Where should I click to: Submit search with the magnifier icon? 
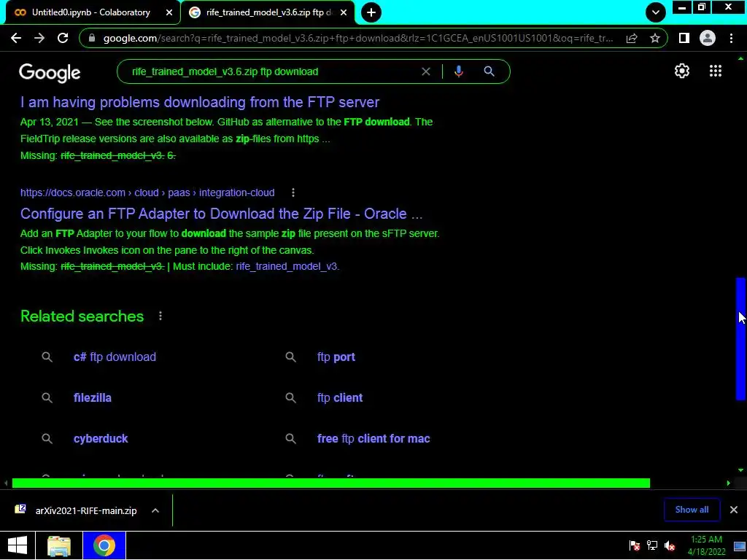[489, 71]
